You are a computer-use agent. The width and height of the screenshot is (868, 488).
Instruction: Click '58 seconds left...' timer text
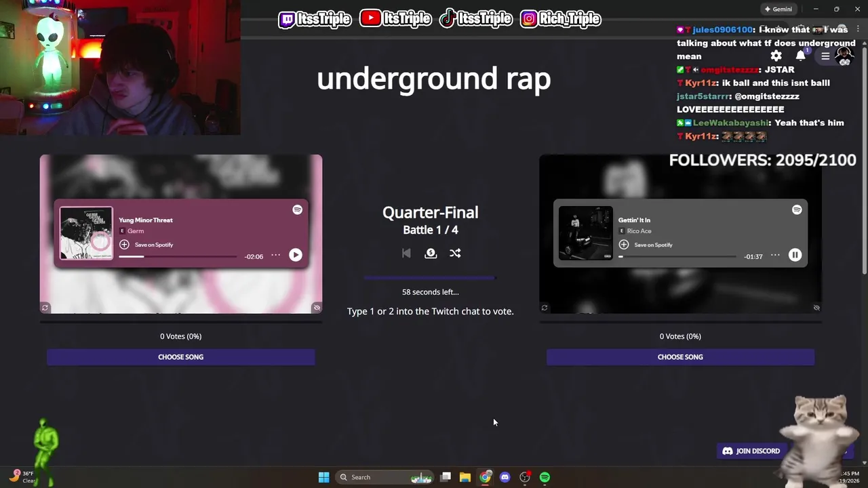click(431, 292)
